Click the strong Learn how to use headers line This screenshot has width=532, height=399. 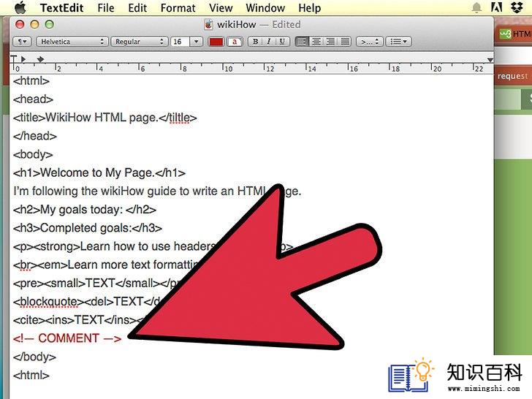click(x=114, y=246)
